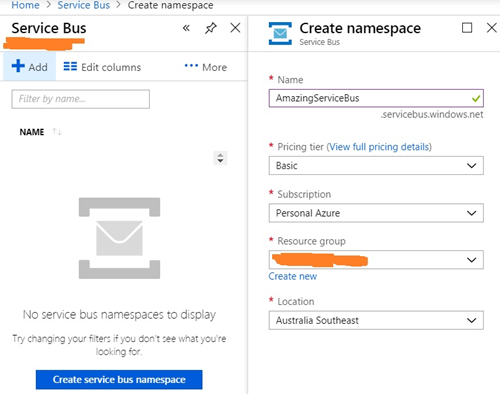Maximize the Create namespace blade
The height and width of the screenshot is (394, 500).
(467, 28)
